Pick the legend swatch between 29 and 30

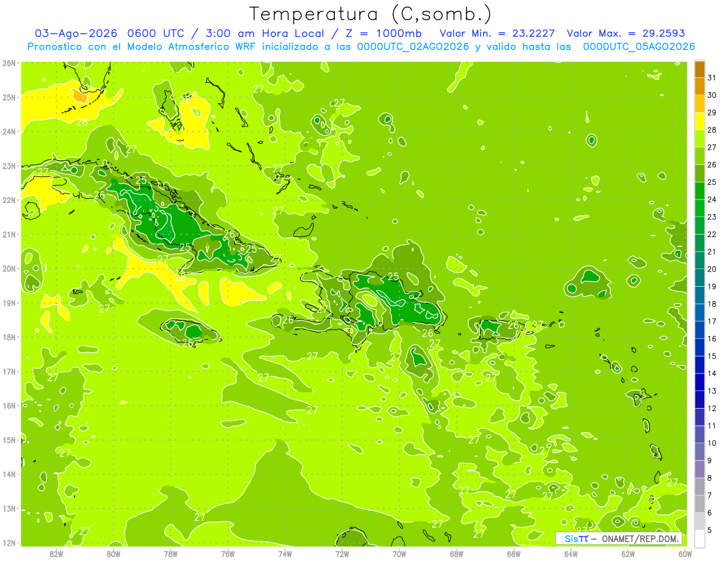click(699, 104)
